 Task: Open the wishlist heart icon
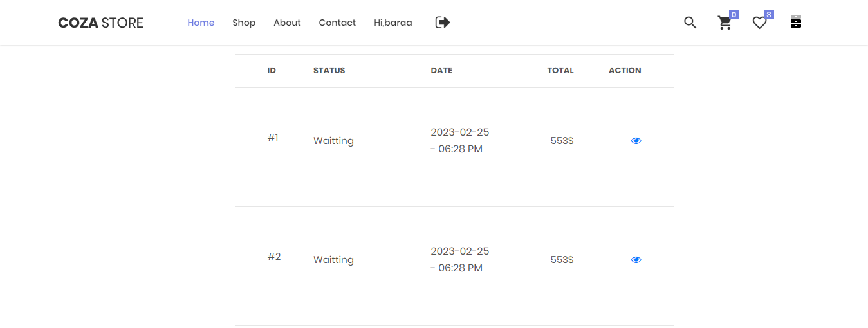click(760, 23)
